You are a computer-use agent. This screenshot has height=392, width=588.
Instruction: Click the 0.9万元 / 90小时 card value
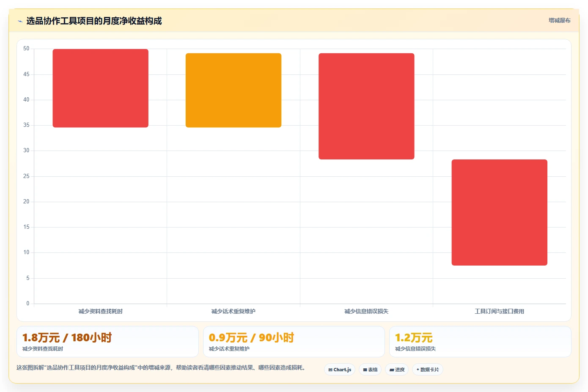point(251,337)
